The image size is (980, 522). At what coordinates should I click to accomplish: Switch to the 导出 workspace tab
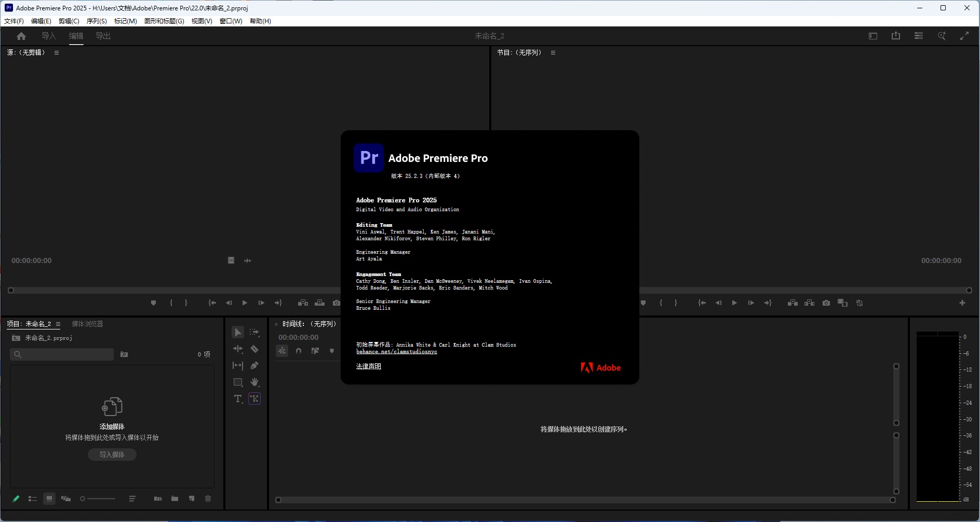coord(103,36)
